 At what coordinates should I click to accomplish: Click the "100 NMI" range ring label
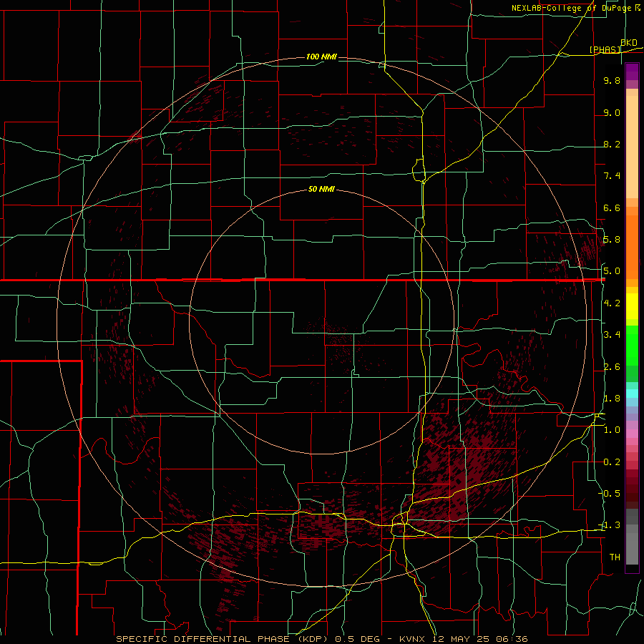321,57
